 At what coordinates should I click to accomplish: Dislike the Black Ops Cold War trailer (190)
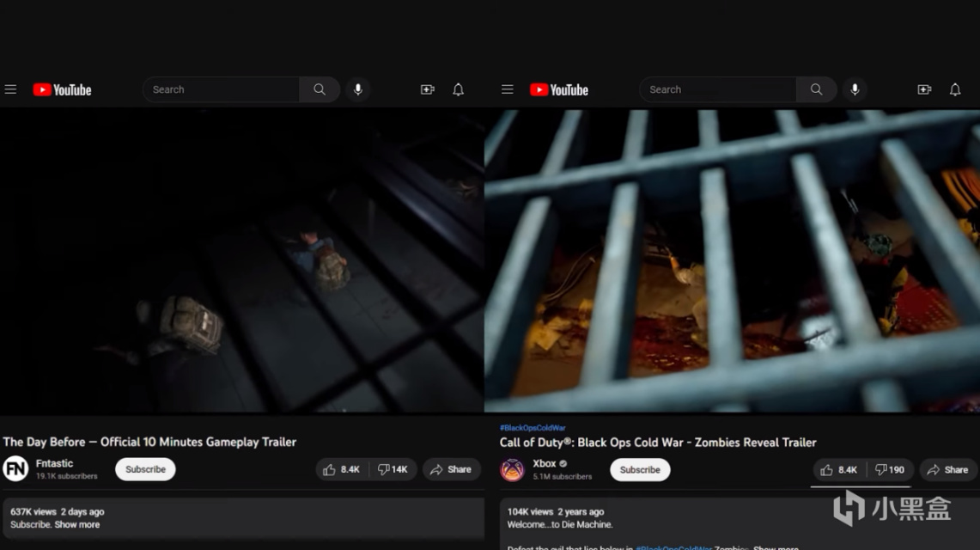pos(891,470)
